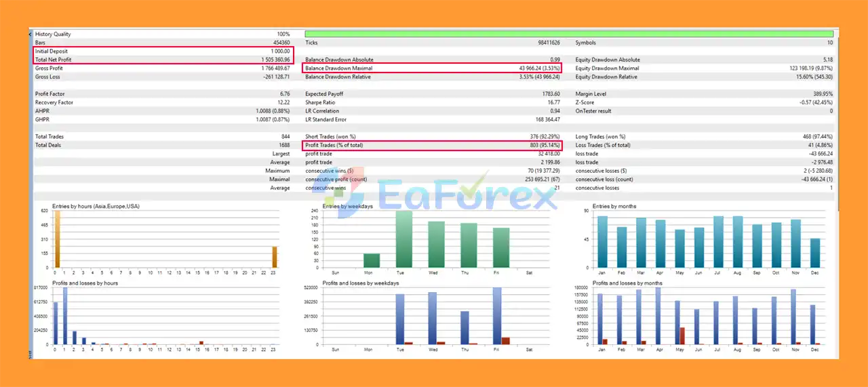
Task: Select Equity Drawdown Maximal value 123 198.19 (9.87%)
Action: tap(811, 68)
